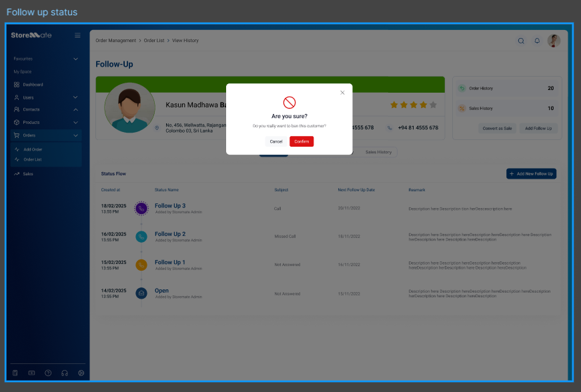Click the Contacts icon in sidebar
Viewport: 581px width, 392px height.
pyautogui.click(x=17, y=109)
